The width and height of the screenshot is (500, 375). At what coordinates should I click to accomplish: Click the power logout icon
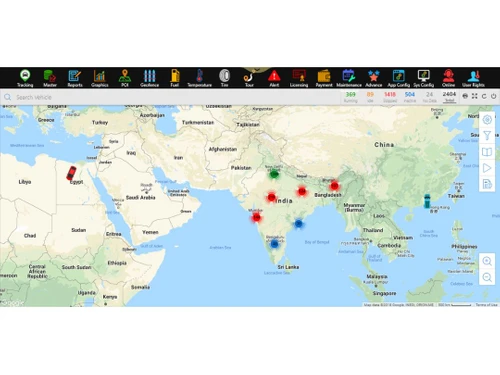tap(493, 96)
